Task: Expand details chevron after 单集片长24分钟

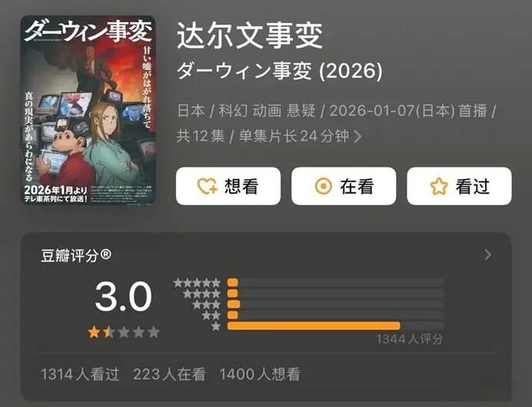Action: click(x=357, y=136)
